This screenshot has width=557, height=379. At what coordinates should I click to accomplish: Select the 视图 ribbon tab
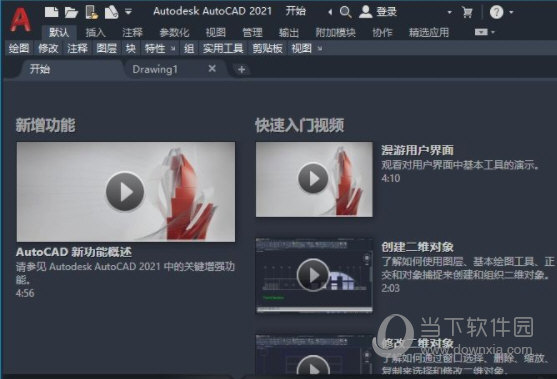pos(216,33)
